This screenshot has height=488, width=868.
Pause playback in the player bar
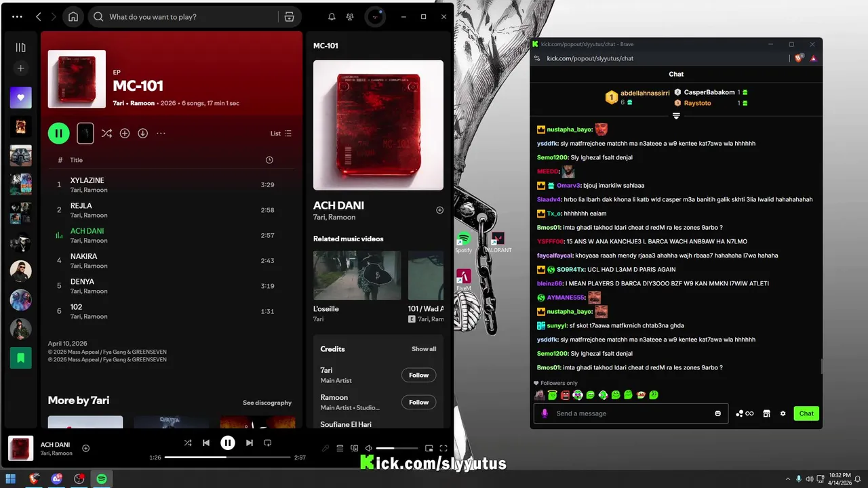[x=228, y=443]
